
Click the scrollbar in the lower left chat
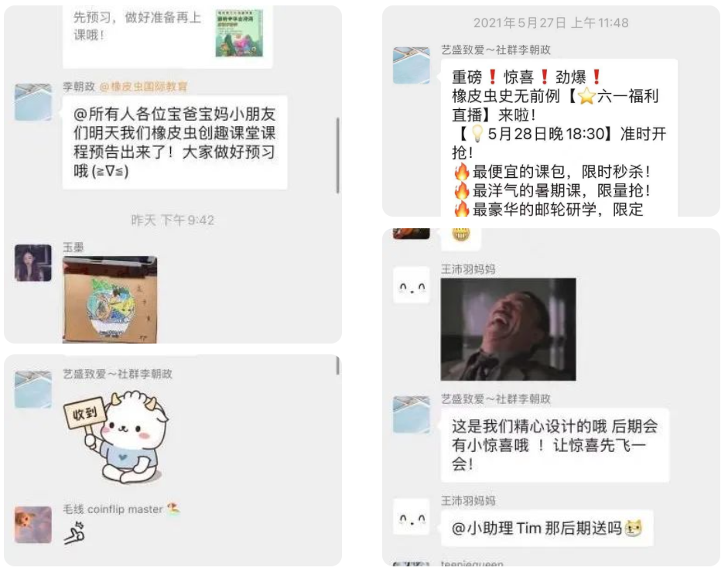coord(337,366)
